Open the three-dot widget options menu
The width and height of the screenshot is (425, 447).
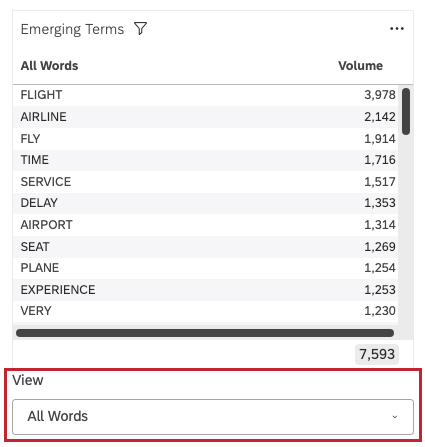pos(397,29)
